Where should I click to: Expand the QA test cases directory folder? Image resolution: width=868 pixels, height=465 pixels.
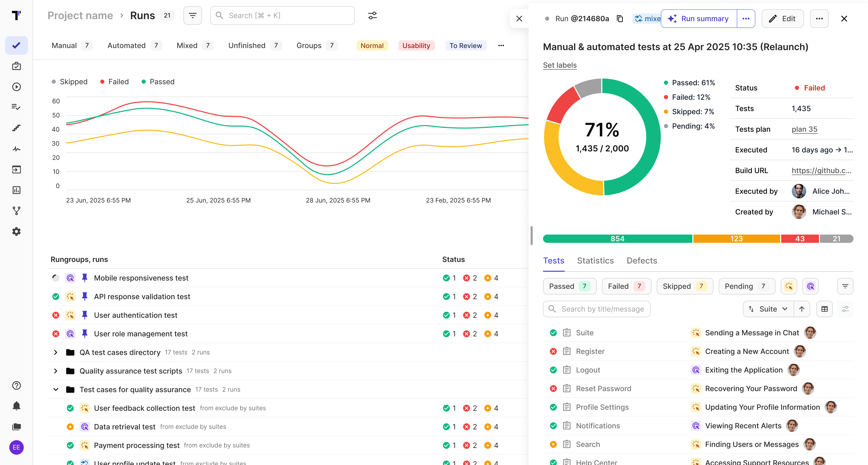pos(56,352)
